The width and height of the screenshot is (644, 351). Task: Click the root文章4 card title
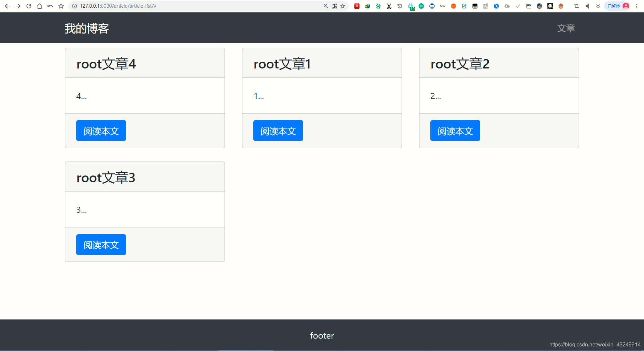tap(106, 64)
